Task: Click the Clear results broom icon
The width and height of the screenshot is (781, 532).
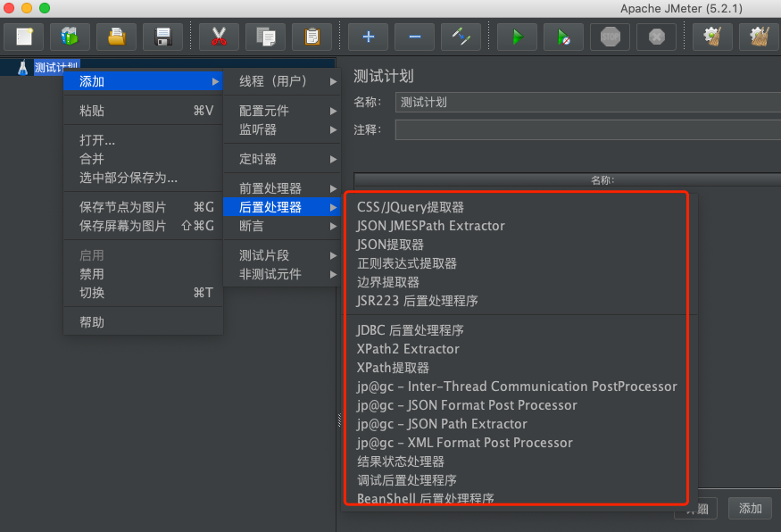Action: pyautogui.click(x=712, y=37)
